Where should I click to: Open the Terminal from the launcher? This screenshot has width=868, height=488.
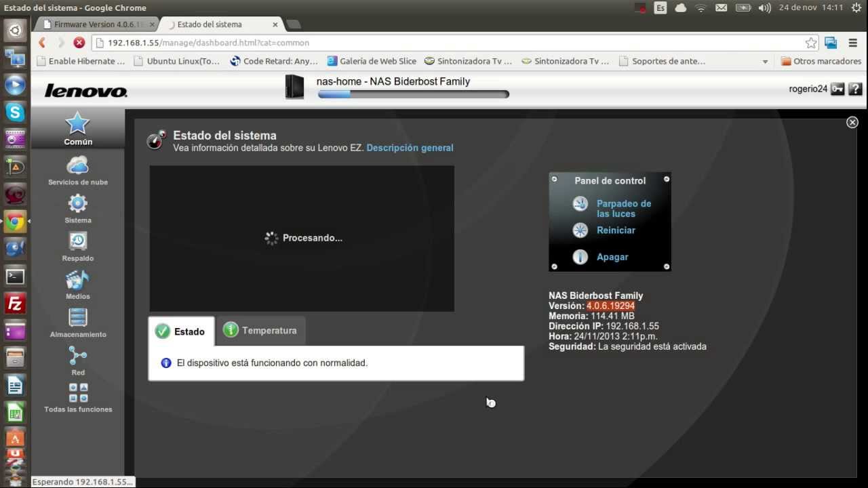coord(15,276)
